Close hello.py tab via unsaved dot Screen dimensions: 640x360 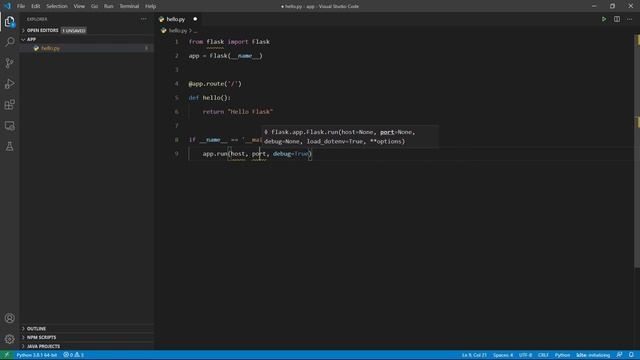(x=195, y=19)
